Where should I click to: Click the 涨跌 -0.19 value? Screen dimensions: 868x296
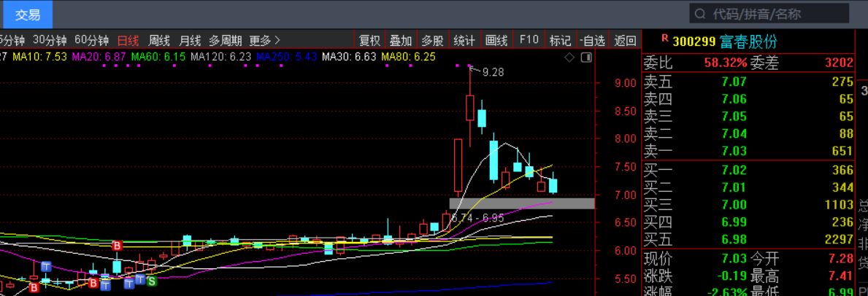point(731,276)
